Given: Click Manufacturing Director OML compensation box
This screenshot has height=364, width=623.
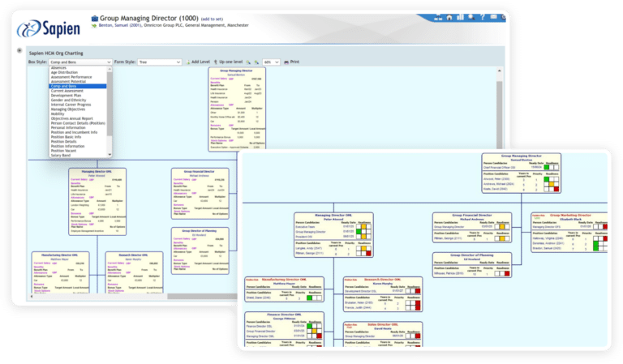Looking at the screenshot, I should [60, 272].
